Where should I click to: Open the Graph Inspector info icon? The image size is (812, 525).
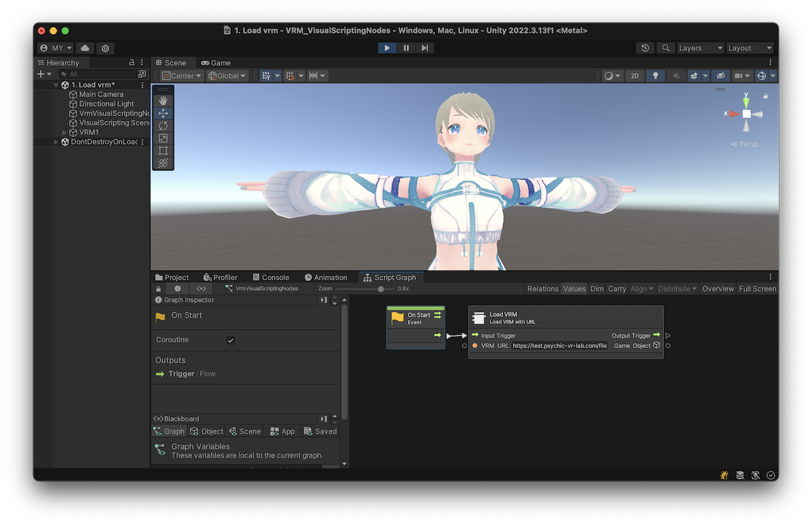[x=178, y=288]
